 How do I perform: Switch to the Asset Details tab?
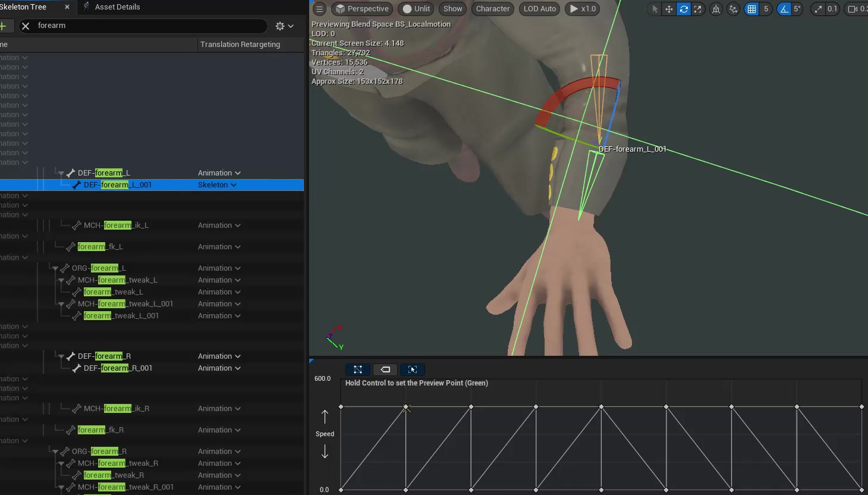pos(117,7)
